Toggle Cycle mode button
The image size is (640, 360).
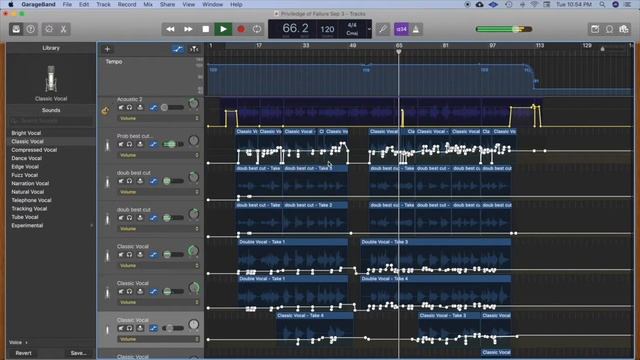pos(257,29)
